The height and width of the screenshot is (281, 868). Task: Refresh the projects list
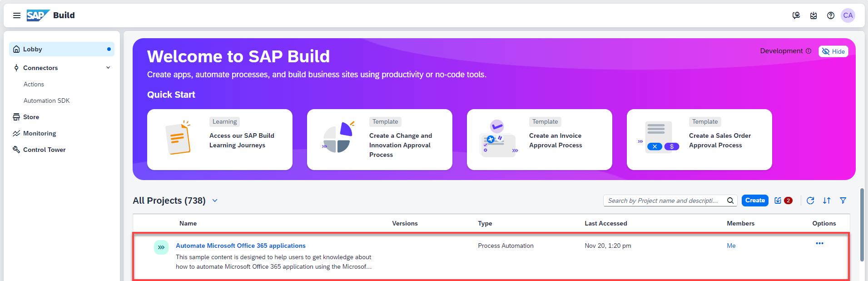pos(810,201)
